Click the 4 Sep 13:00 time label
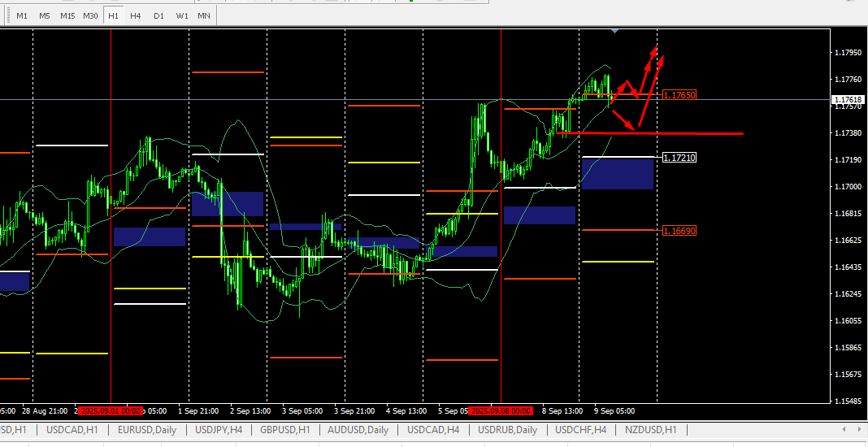 coord(406,411)
